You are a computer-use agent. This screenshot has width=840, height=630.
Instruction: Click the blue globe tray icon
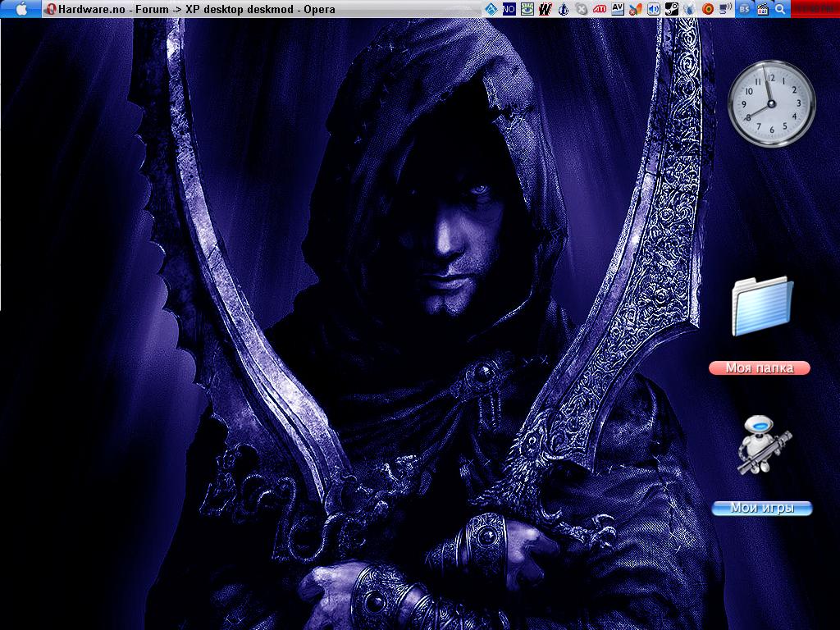(563, 9)
